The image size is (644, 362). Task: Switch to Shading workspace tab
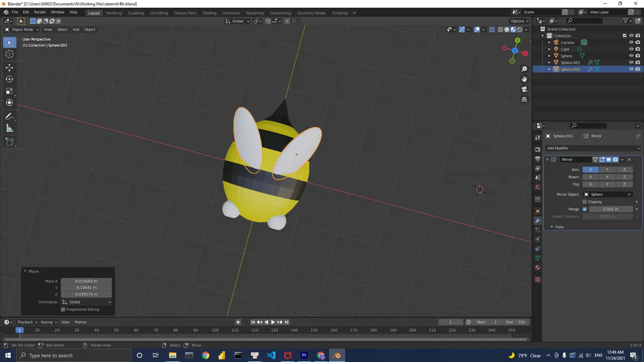[x=209, y=13]
